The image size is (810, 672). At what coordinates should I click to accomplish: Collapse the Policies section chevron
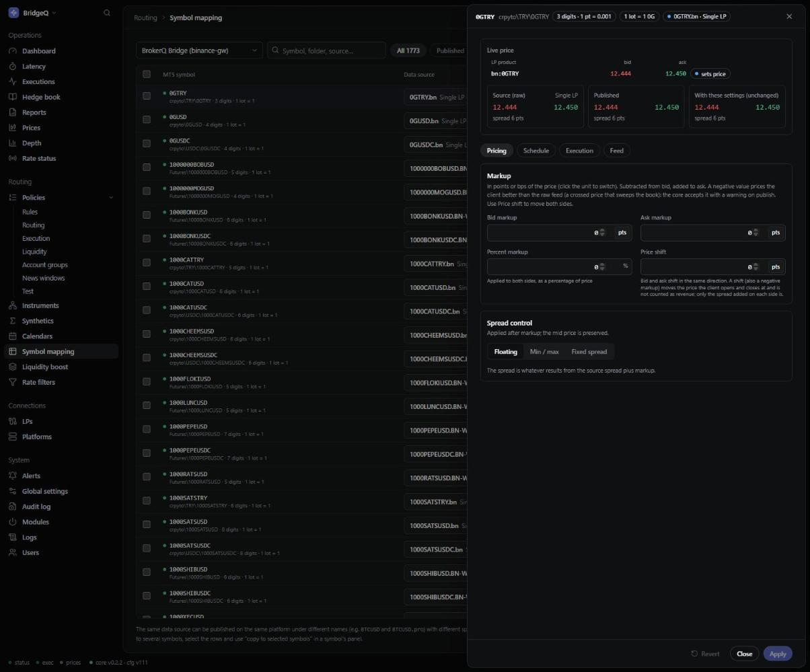111,198
